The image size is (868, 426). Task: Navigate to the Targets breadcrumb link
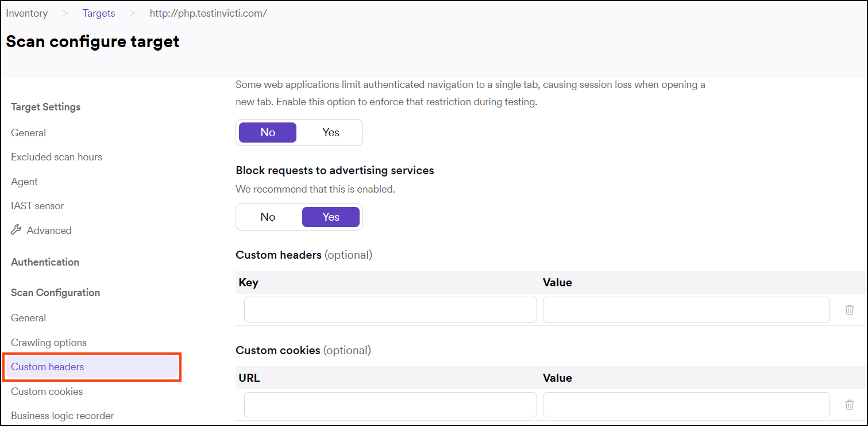(x=98, y=13)
